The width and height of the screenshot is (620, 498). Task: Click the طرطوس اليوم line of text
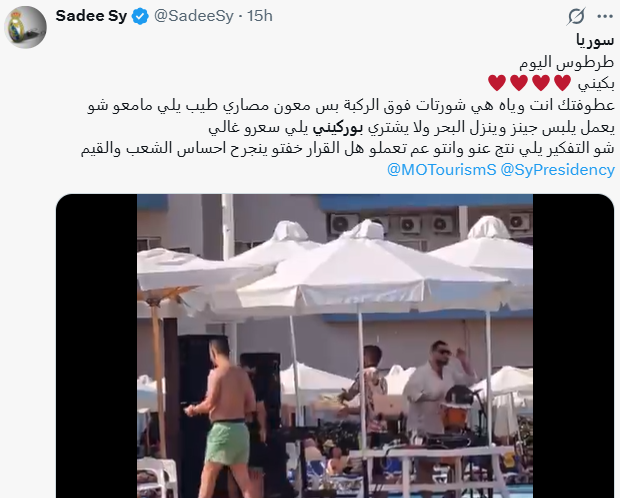[x=566, y=62]
